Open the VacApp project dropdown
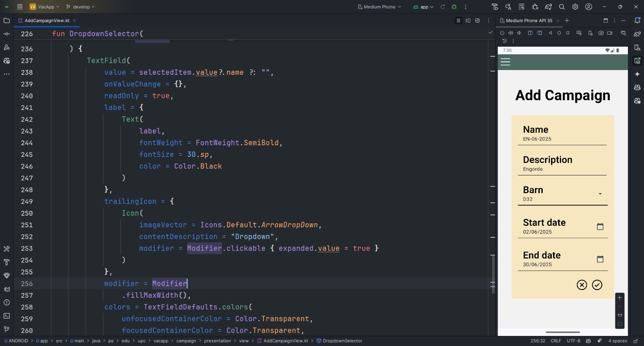The width and height of the screenshot is (644, 346). pos(44,7)
